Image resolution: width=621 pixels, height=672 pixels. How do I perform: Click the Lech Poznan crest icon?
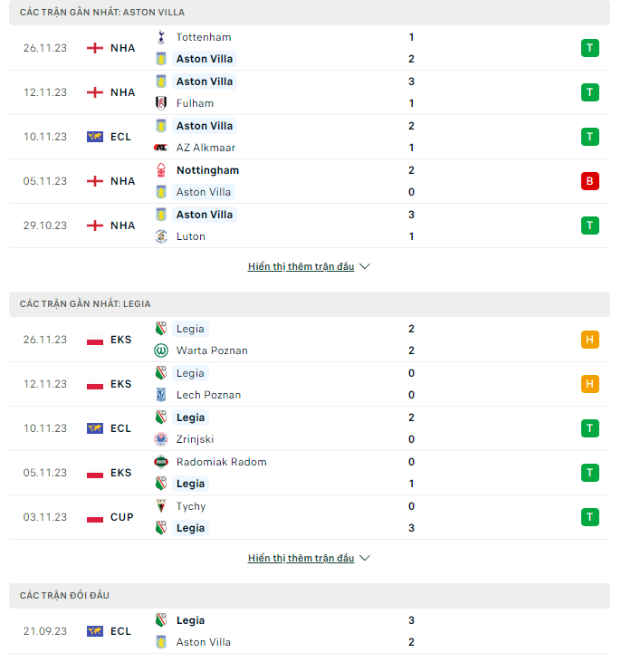tap(161, 395)
